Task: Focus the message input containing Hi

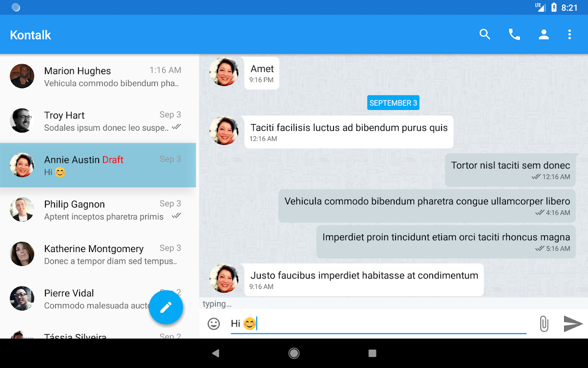Action: [x=379, y=324]
